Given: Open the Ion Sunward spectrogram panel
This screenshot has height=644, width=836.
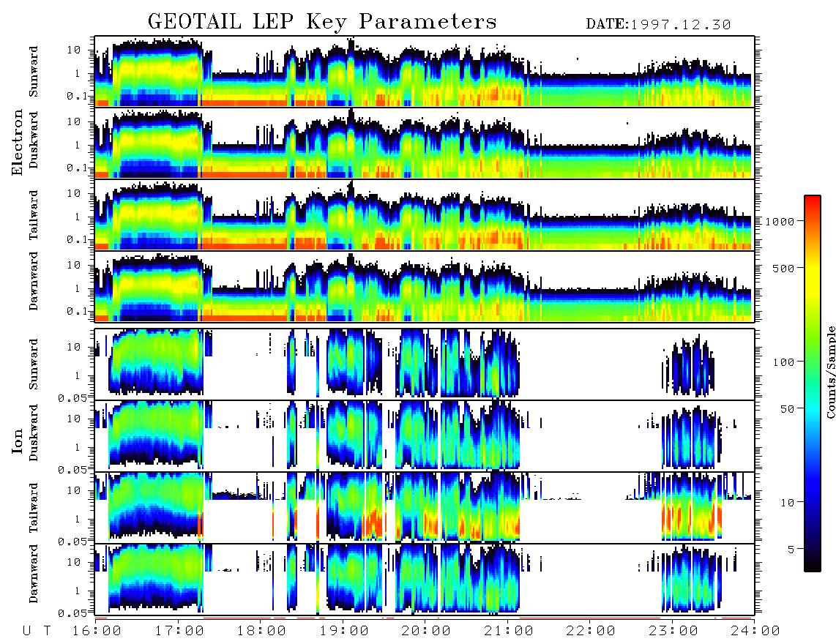Looking at the screenshot, I should point(425,364).
